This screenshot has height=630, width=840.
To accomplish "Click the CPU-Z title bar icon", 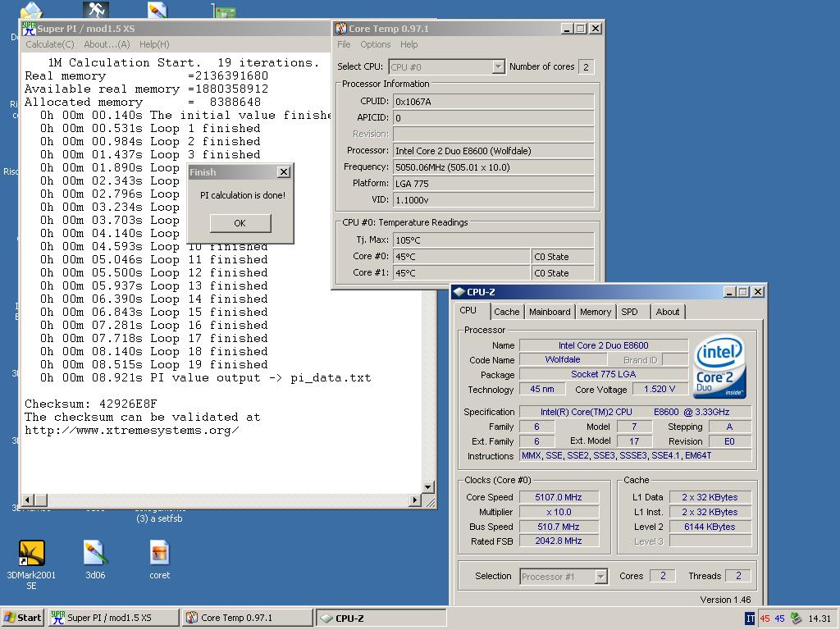I will (x=459, y=292).
